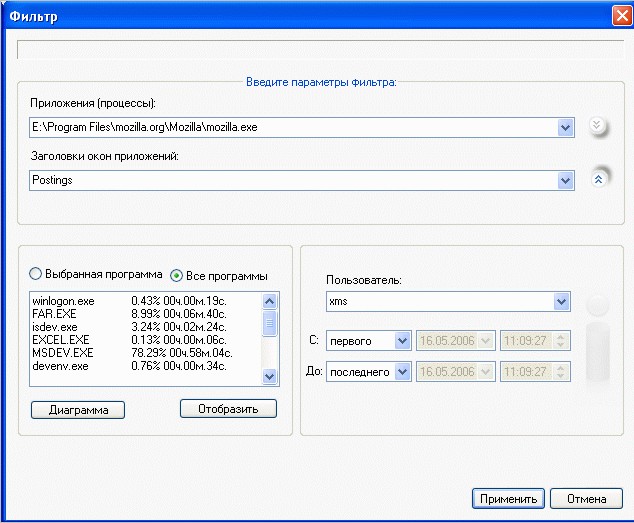The image size is (634, 523).
Task: Click the process list scrollbar thumb
Action: point(269,324)
